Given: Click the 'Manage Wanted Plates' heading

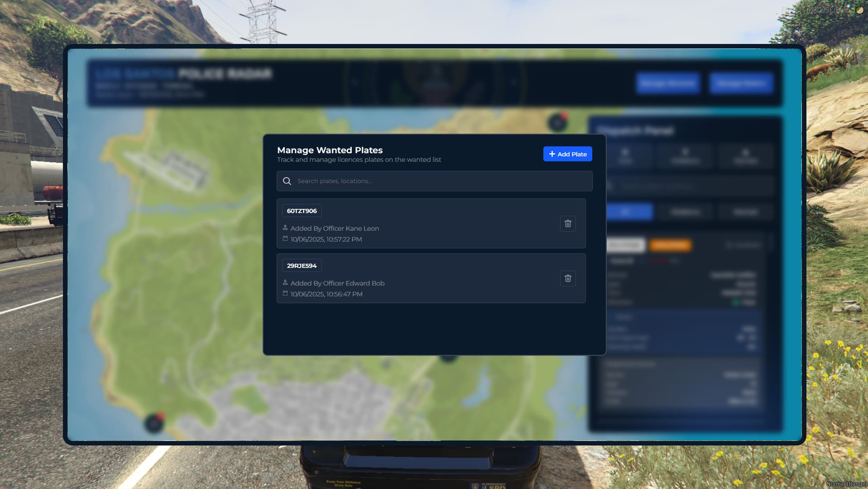Looking at the screenshot, I should click(x=330, y=150).
